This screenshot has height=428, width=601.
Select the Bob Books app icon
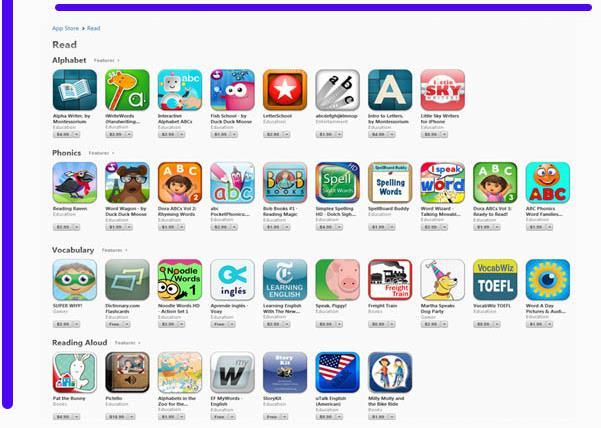[x=285, y=183]
